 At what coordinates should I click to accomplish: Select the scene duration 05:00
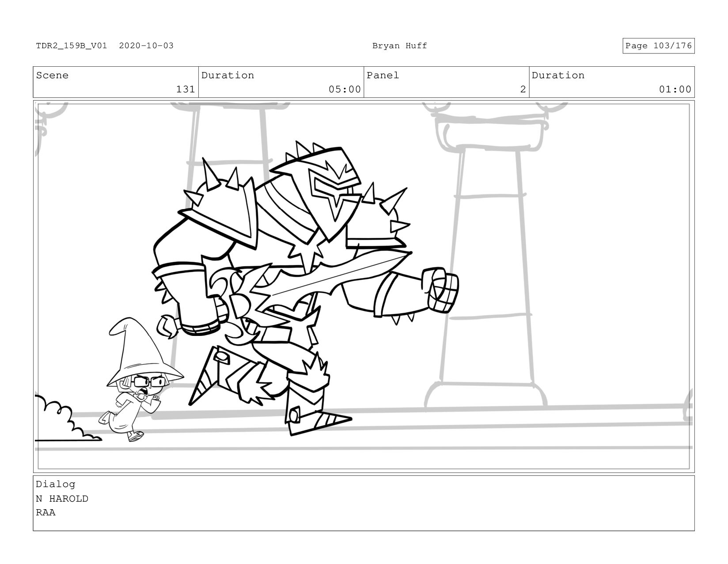(x=345, y=89)
